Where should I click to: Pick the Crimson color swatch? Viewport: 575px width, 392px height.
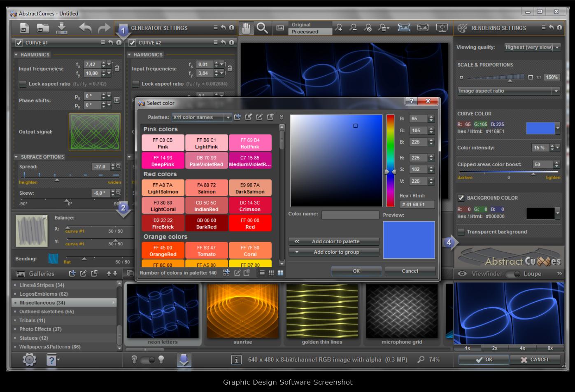click(250, 206)
